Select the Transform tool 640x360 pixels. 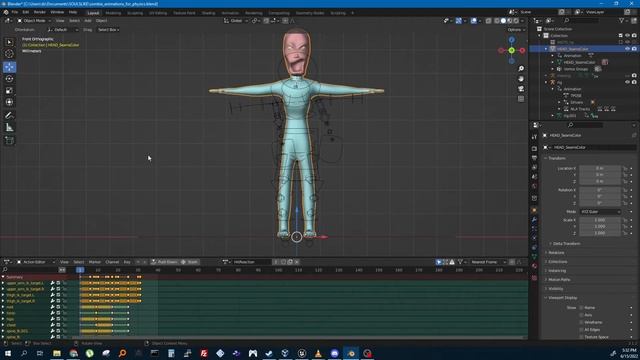[x=9, y=102]
